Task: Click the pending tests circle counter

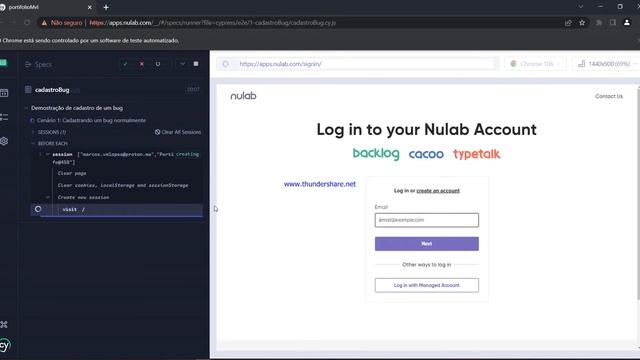Action: pos(158,64)
